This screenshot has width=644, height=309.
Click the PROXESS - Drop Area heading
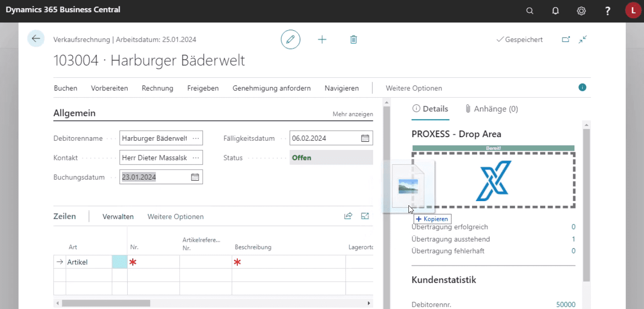[x=456, y=134]
